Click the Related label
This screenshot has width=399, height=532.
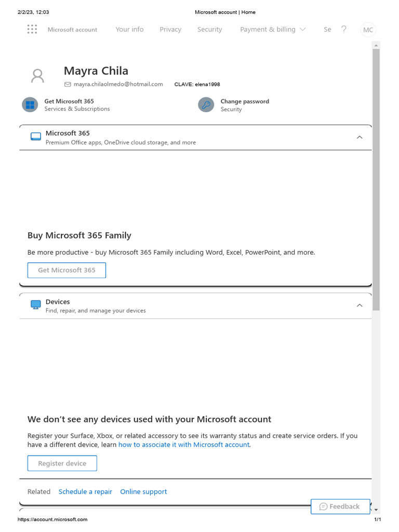pos(38,492)
